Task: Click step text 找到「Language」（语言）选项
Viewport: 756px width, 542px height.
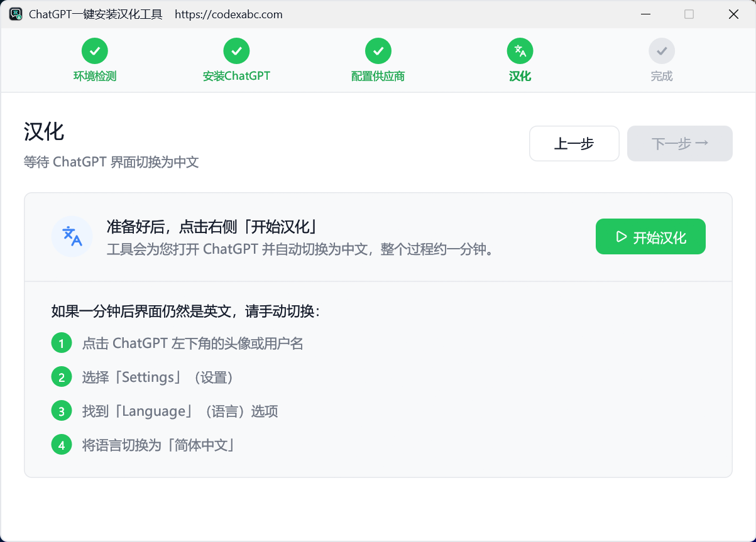Action: [x=180, y=411]
